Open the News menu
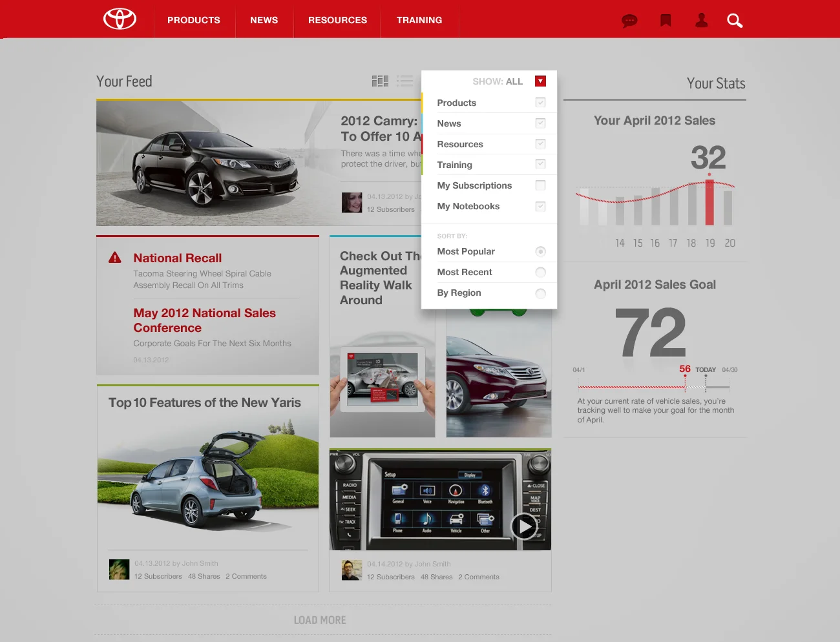This screenshot has height=642, width=840. coord(264,20)
